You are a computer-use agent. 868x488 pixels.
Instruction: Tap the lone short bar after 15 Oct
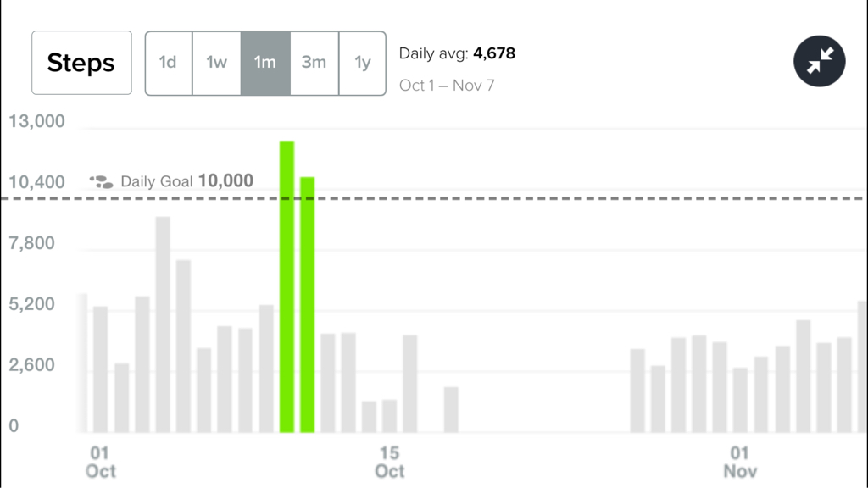point(451,409)
